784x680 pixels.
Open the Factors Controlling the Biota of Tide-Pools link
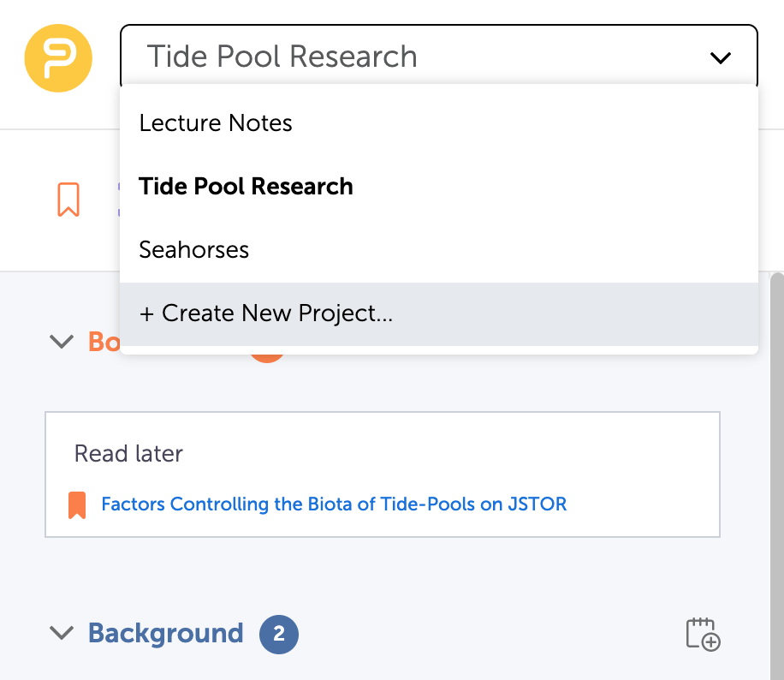(x=334, y=504)
